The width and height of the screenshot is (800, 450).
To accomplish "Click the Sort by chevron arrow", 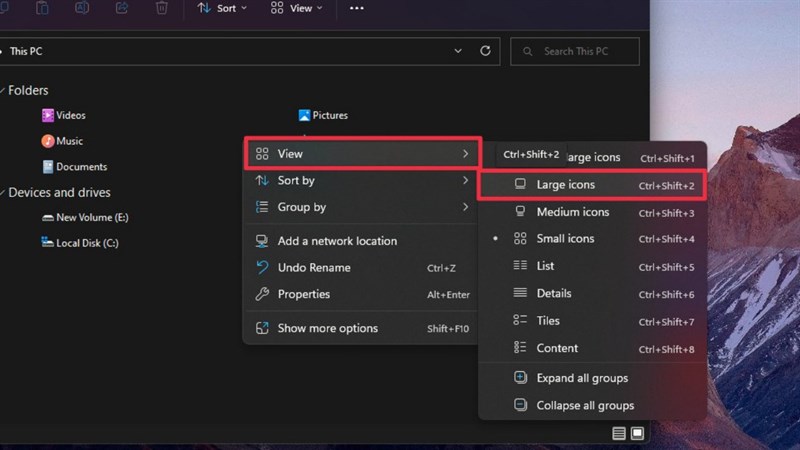I will point(465,180).
